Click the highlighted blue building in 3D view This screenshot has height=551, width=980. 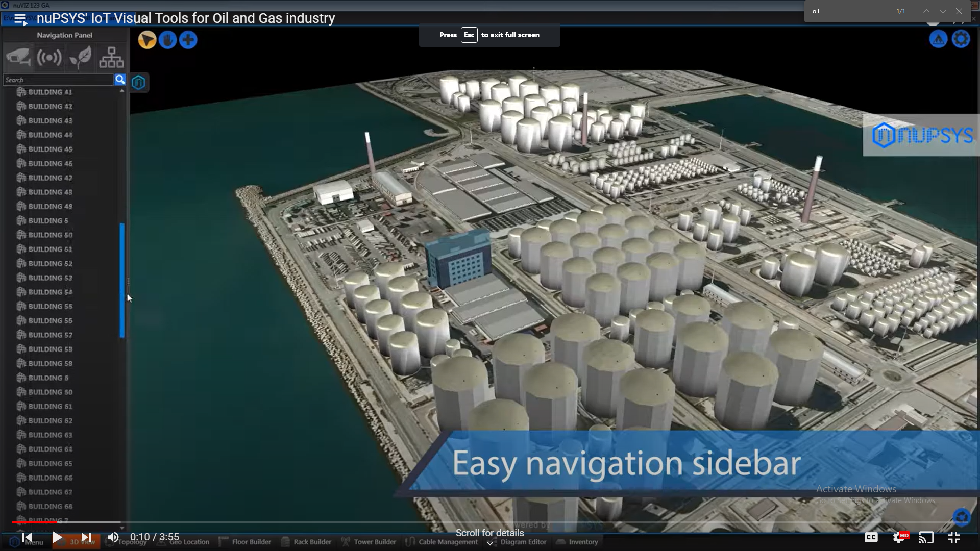[x=458, y=259]
